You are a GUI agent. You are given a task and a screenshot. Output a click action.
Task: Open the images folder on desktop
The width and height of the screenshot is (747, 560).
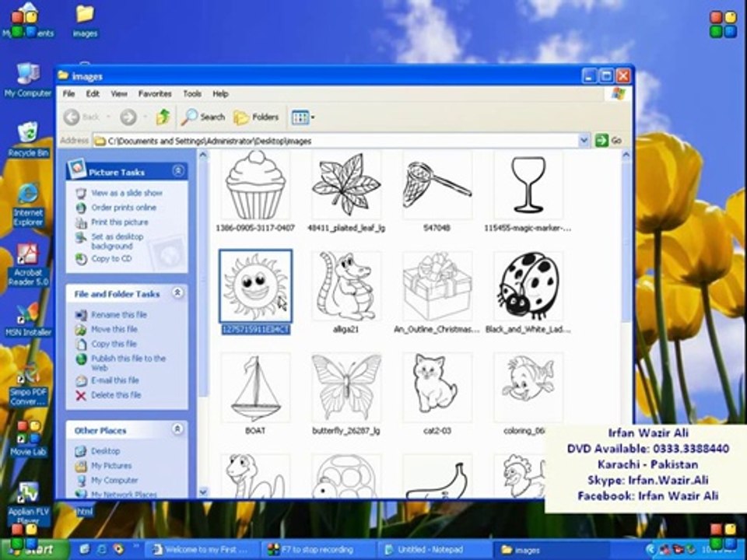(85, 21)
